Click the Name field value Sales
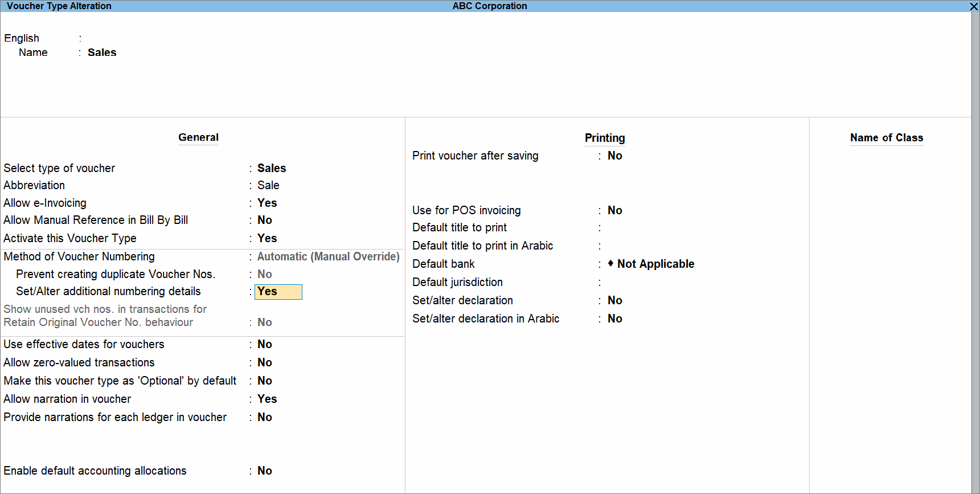Image resolution: width=980 pixels, height=494 pixels. tap(102, 52)
